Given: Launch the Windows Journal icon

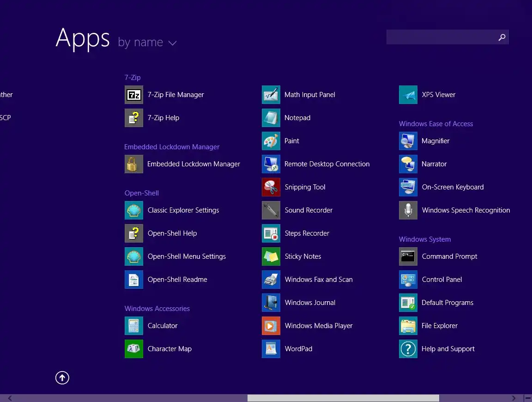Looking at the screenshot, I should point(271,303).
